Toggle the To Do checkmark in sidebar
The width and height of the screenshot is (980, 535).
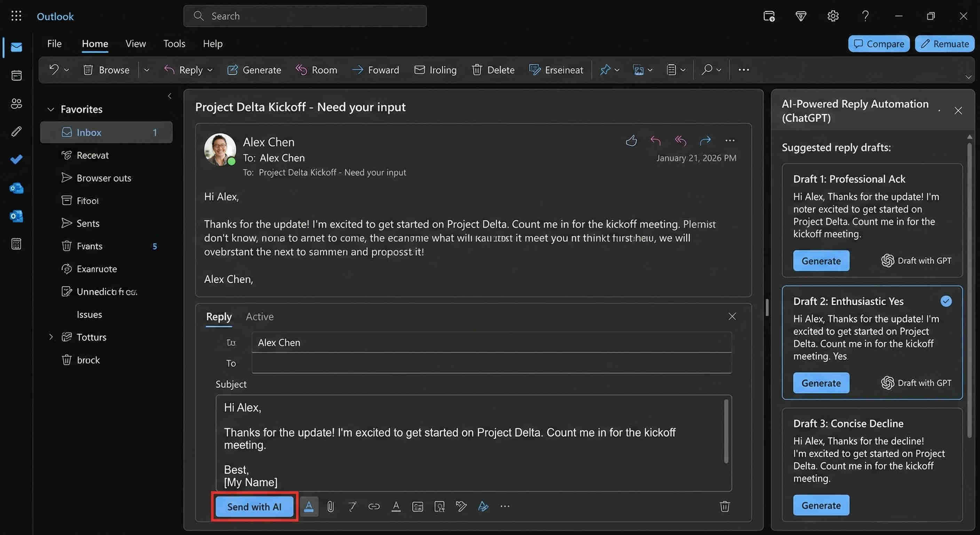pos(16,159)
